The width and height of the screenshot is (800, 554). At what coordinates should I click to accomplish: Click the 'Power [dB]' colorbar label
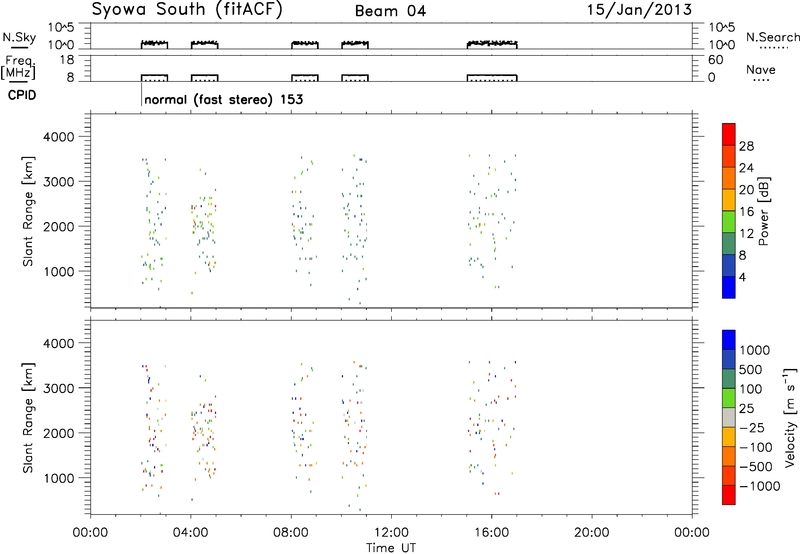click(x=764, y=212)
